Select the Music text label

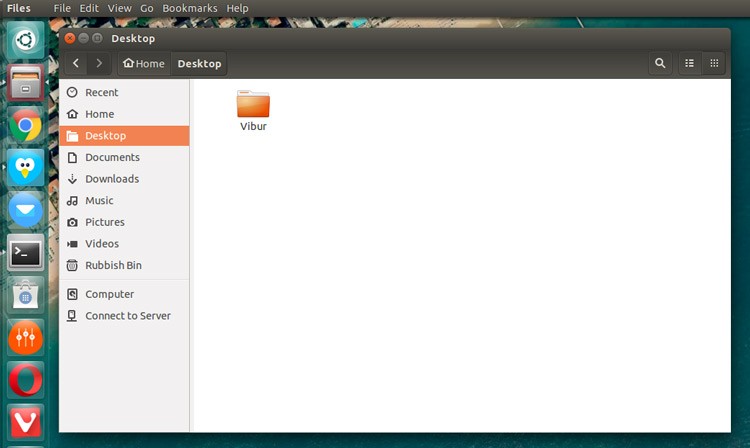coord(99,200)
